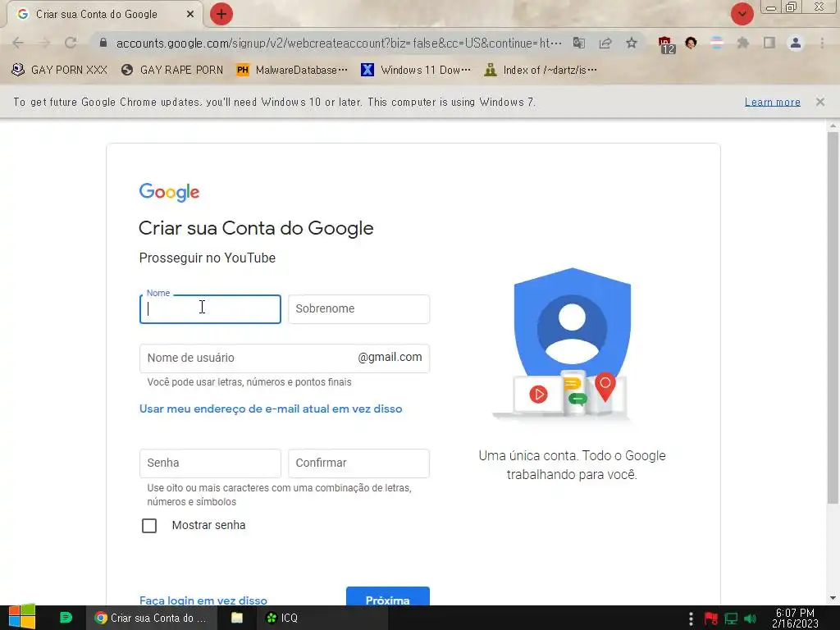Screen dimensions: 840x630
Task: Click the Nome de usuário field
Action: [x=285, y=358]
